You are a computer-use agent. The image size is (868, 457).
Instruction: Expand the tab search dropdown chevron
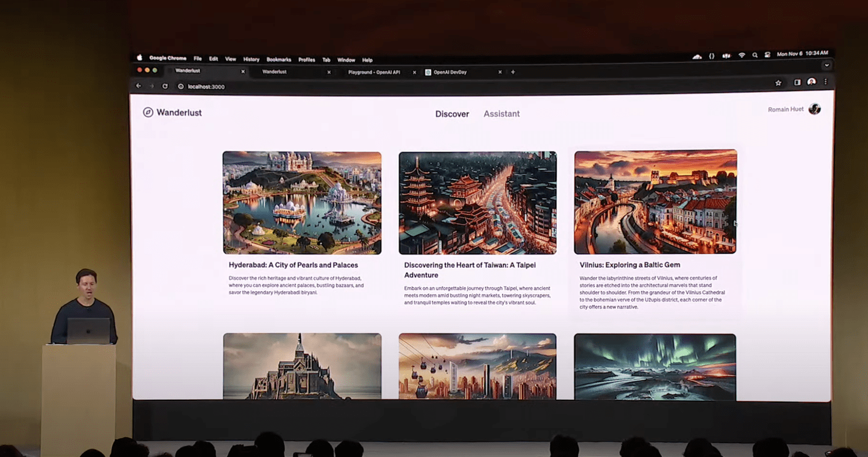point(826,65)
